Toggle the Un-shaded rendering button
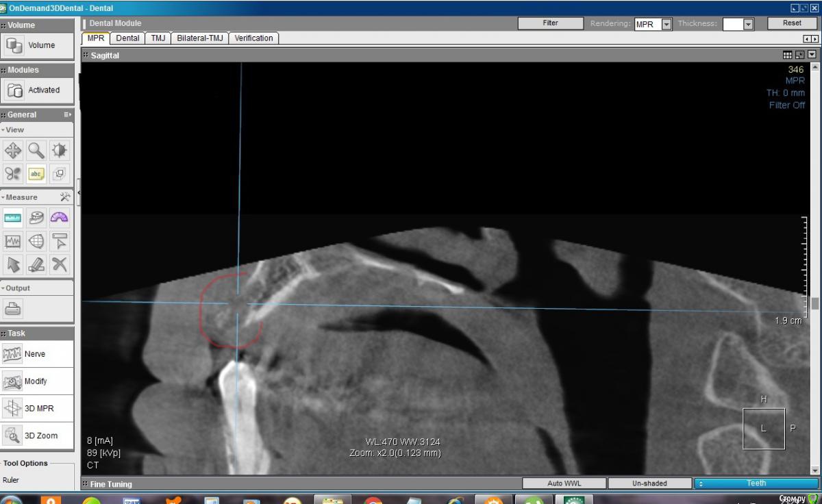Viewport: 822px width, 504px height. coord(649,483)
